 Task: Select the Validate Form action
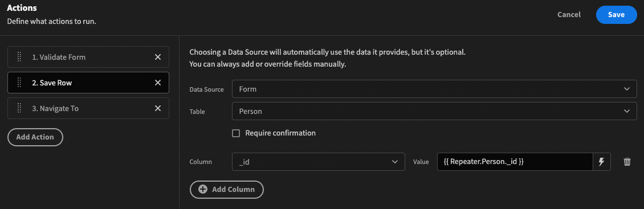pos(88,57)
